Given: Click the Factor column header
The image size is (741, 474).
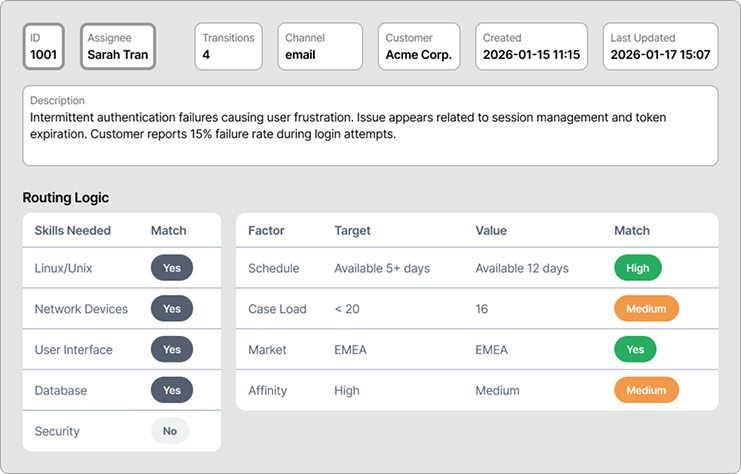Looking at the screenshot, I should pyautogui.click(x=266, y=231).
